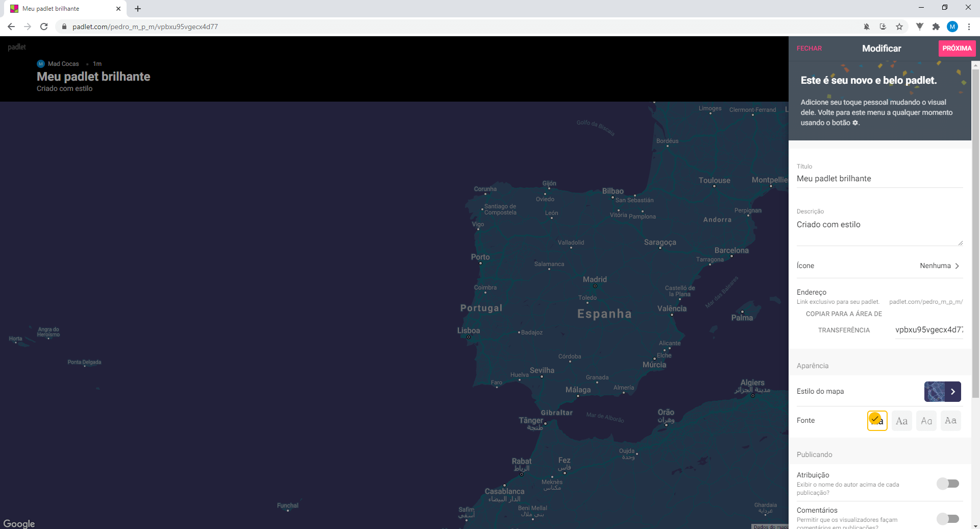Click Madrid on the map
Viewport: 980px width, 529px height.
click(x=595, y=280)
